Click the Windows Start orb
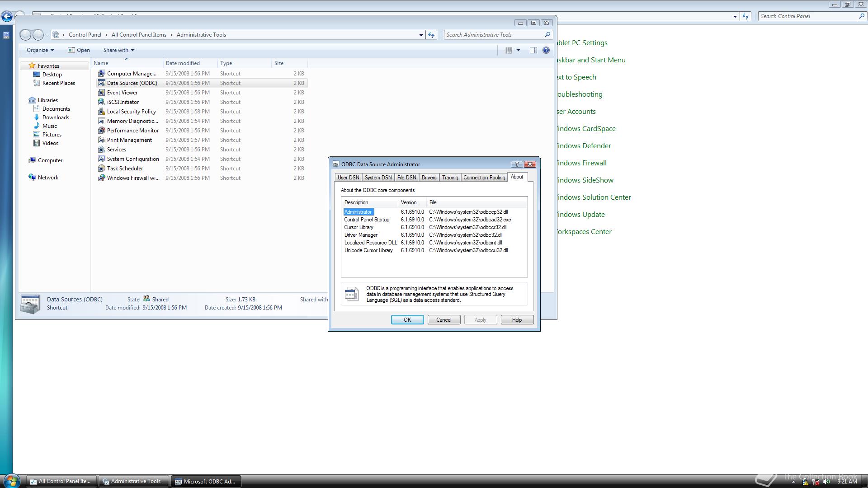The image size is (868, 488). point(11,481)
